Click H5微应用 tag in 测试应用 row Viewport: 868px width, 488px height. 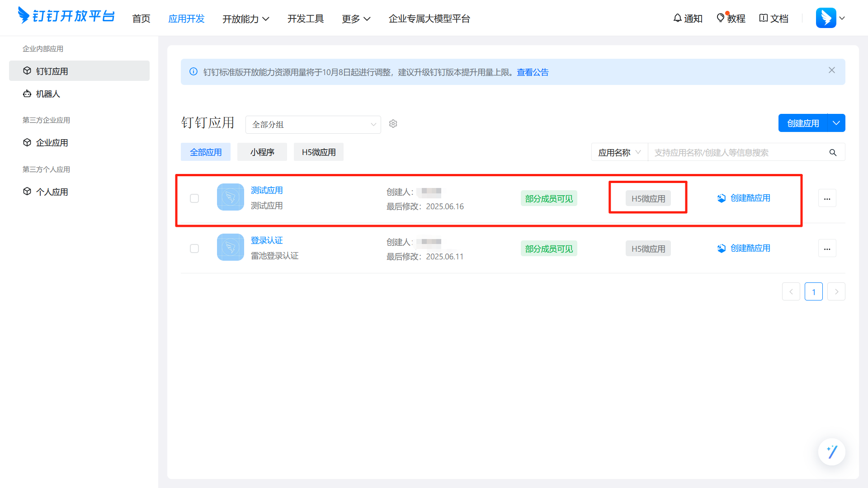[648, 198]
